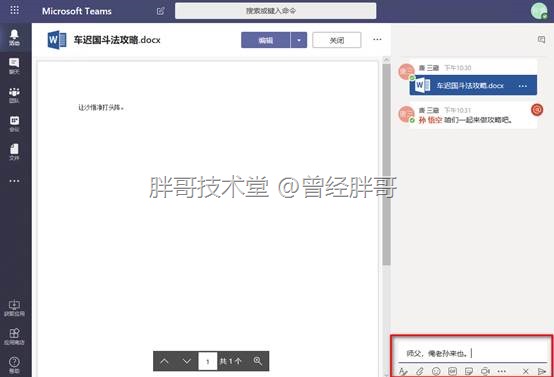Open the text Format icon
This screenshot has width=554, height=377.
(403, 371)
